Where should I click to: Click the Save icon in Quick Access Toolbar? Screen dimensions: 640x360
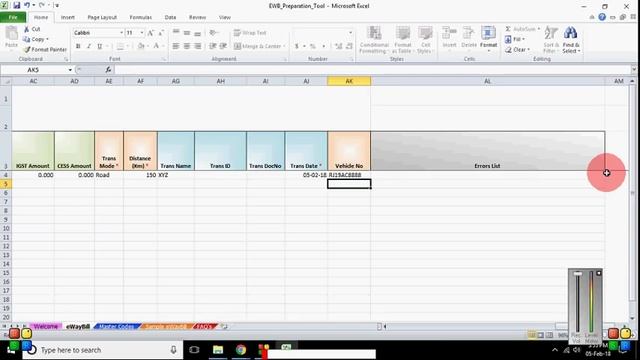[x=16, y=6]
